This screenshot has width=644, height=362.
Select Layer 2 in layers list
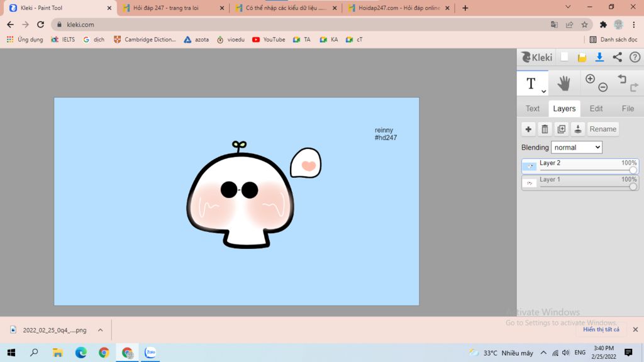pyautogui.click(x=580, y=166)
